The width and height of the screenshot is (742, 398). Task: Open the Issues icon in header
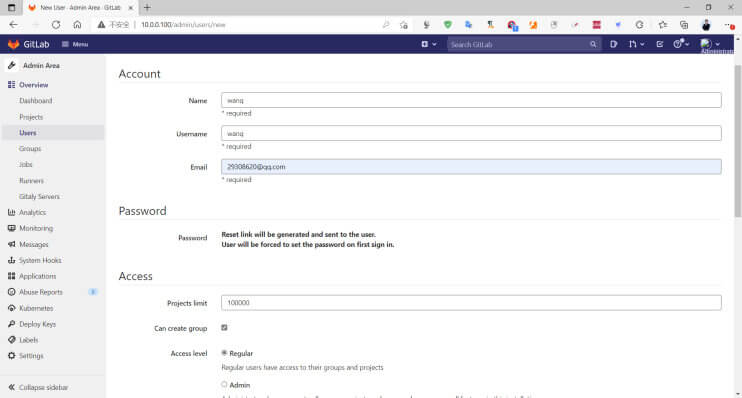click(x=614, y=44)
